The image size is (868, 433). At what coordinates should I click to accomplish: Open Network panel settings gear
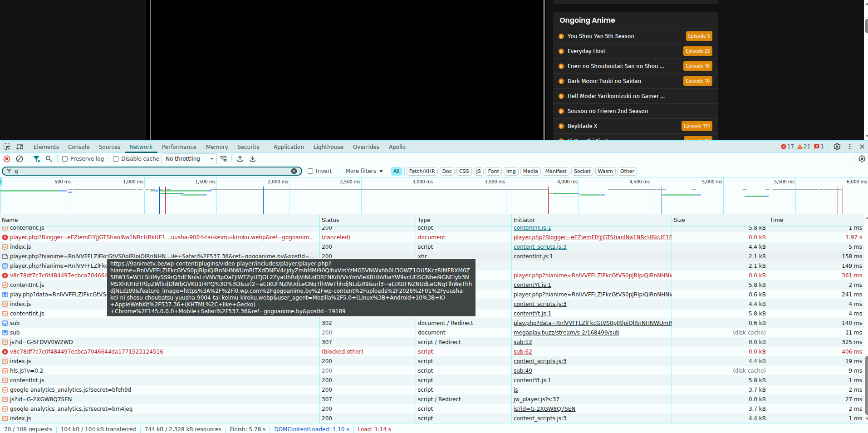862,159
